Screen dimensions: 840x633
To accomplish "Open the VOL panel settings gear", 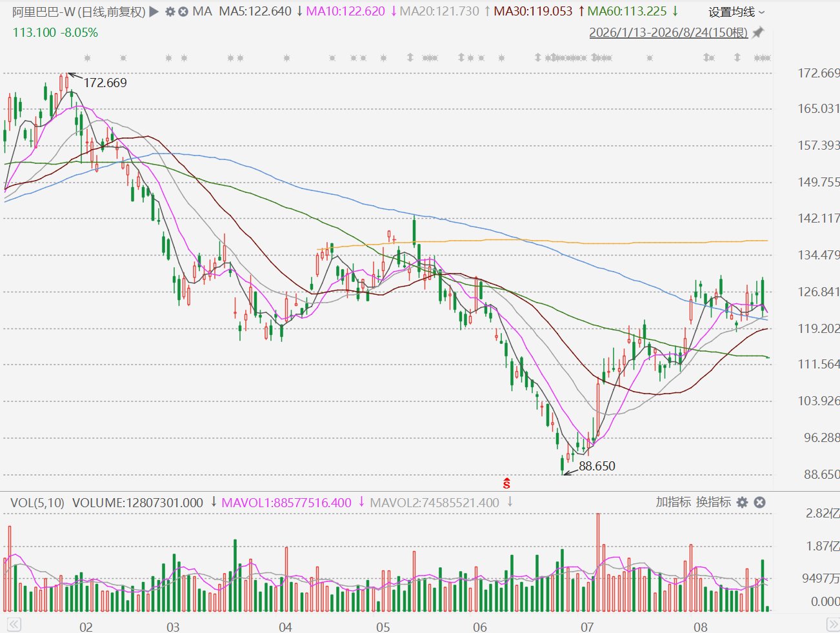I will (x=743, y=502).
